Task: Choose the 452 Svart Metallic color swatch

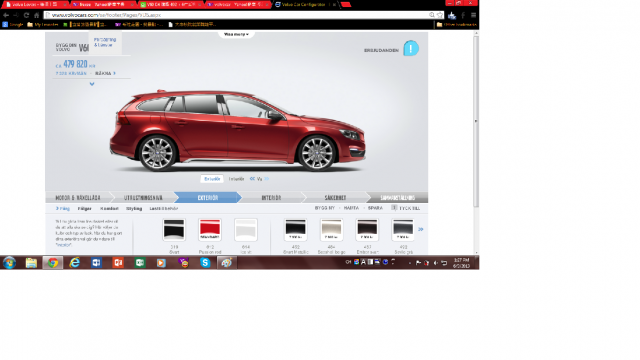Action: pos(296,229)
